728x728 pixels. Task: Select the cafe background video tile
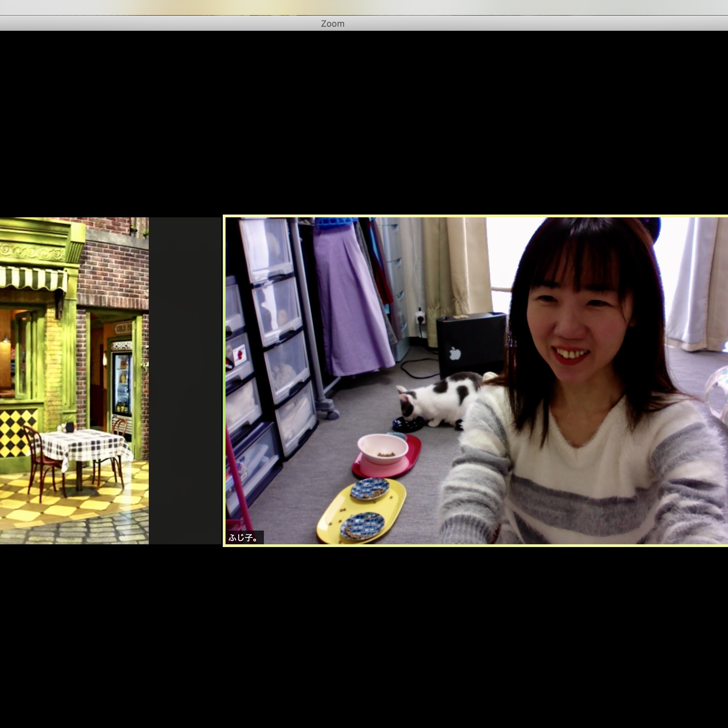pyautogui.click(x=74, y=380)
